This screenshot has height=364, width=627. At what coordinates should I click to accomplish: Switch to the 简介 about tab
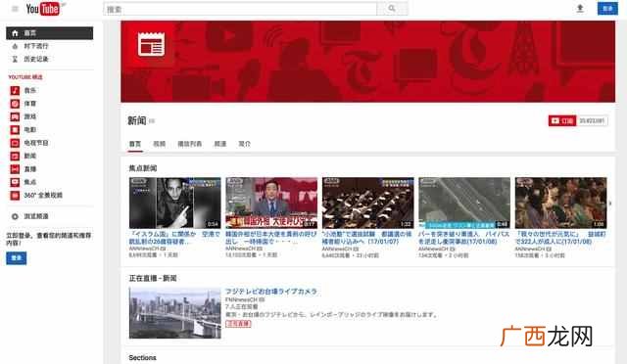point(244,144)
